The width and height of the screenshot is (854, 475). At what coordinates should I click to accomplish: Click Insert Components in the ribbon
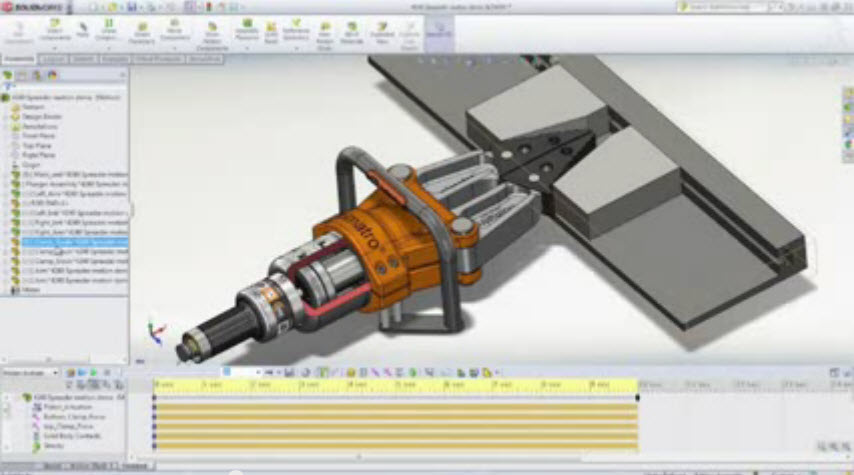[x=54, y=30]
